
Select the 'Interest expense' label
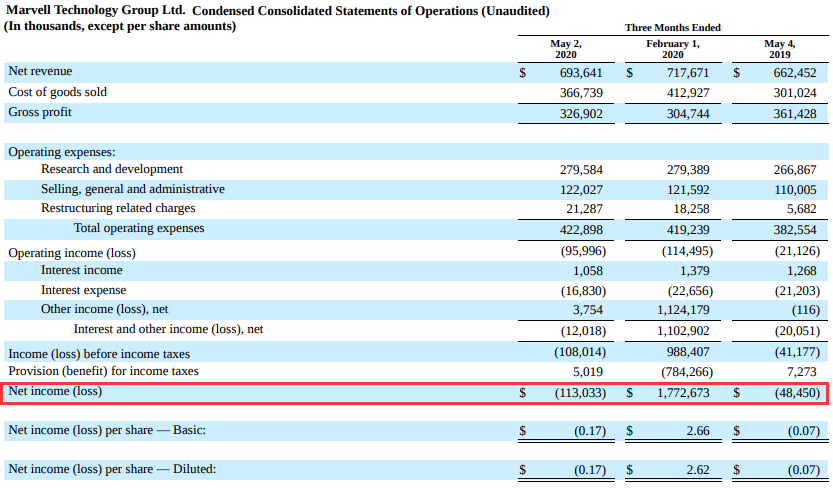click(83, 290)
